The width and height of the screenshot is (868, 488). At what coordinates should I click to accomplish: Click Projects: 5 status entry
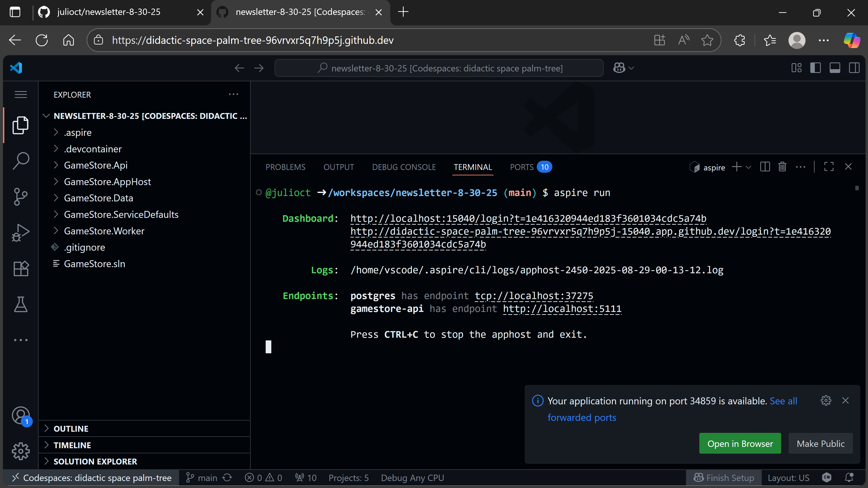348,478
